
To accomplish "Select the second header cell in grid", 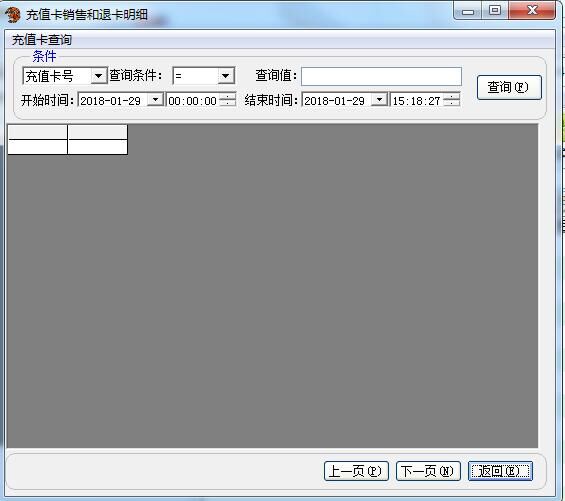I will tap(98, 132).
